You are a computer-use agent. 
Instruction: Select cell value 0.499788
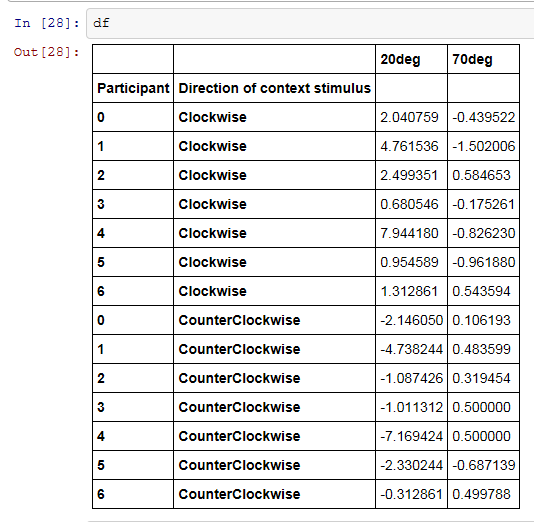(481, 494)
